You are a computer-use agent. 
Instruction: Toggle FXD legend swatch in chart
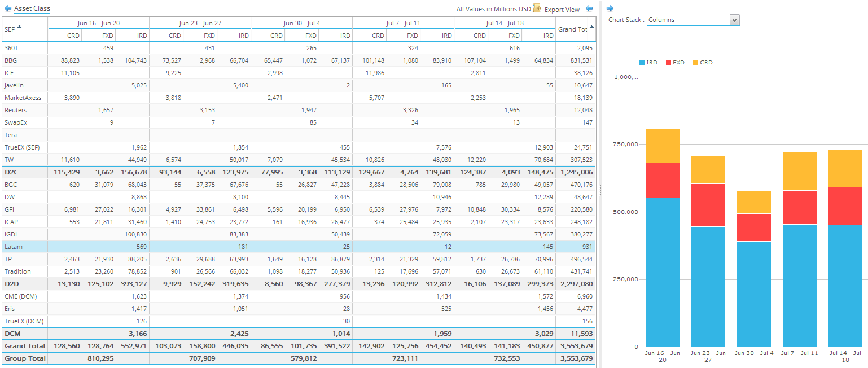(669, 62)
